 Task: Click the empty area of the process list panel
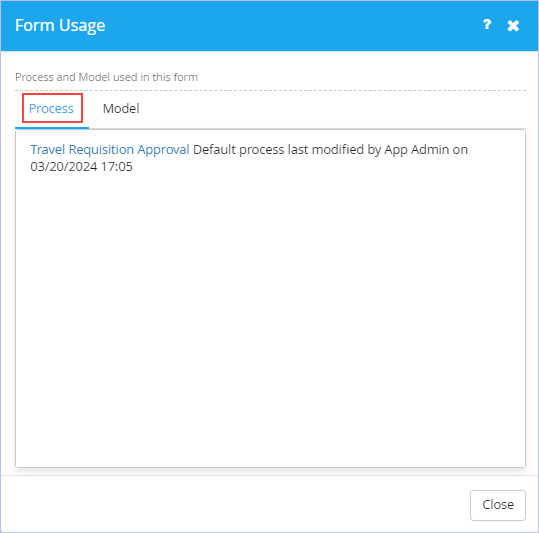point(270,316)
